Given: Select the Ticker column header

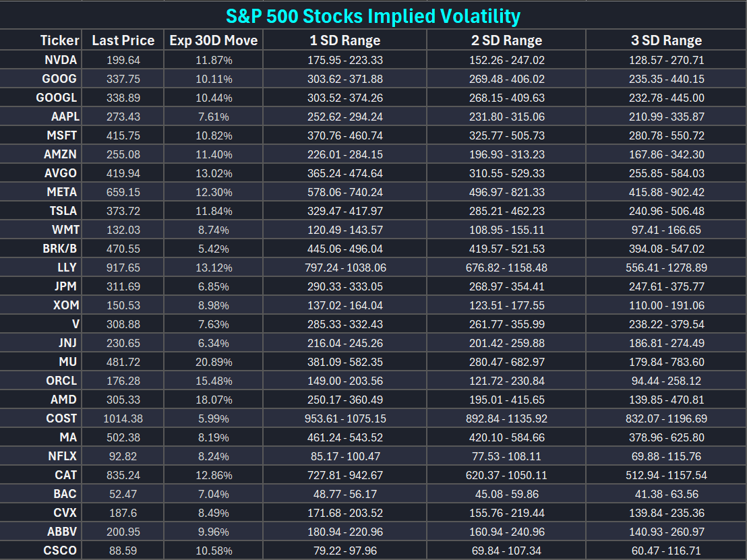Looking at the screenshot, I should 59,40.
